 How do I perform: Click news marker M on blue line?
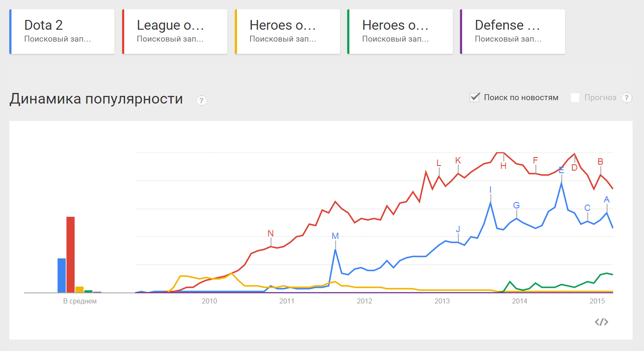335,236
